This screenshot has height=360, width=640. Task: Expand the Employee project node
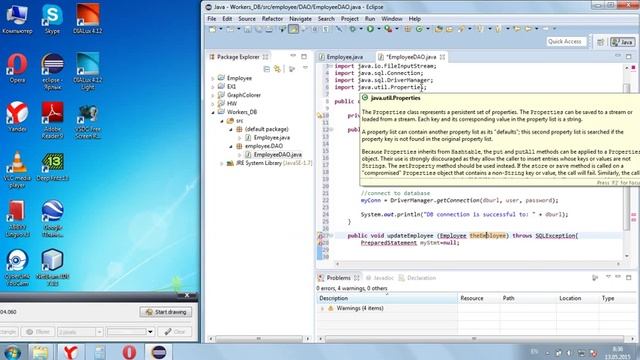pyautogui.click(x=213, y=78)
